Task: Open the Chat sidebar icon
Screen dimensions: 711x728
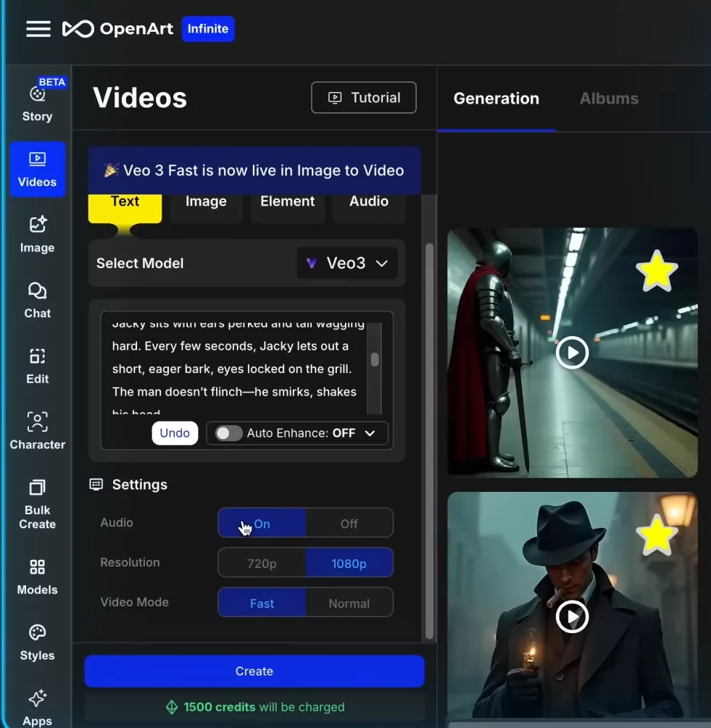Action: (37, 300)
